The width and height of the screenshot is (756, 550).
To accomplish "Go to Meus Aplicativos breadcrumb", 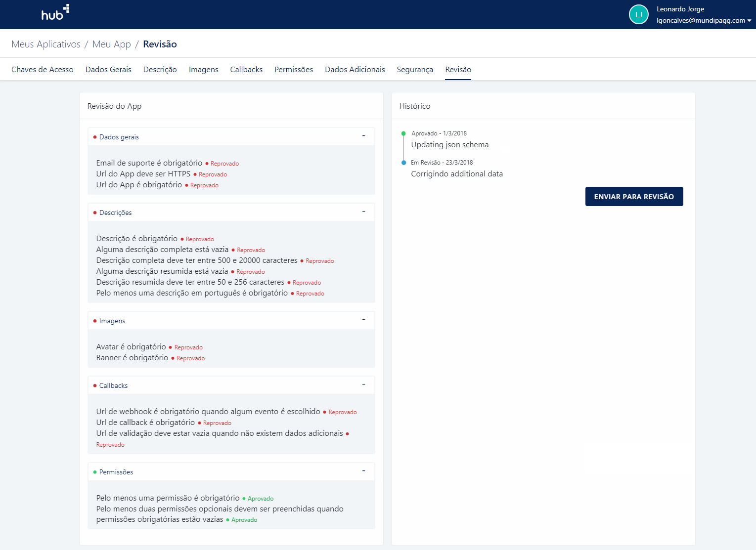I will tap(46, 44).
